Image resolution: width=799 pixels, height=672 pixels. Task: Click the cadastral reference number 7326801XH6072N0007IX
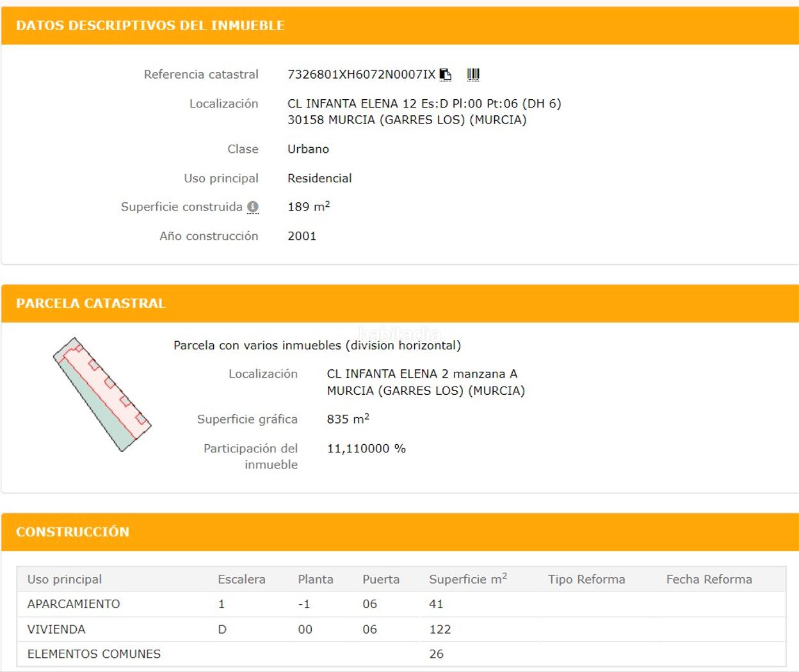(x=361, y=75)
